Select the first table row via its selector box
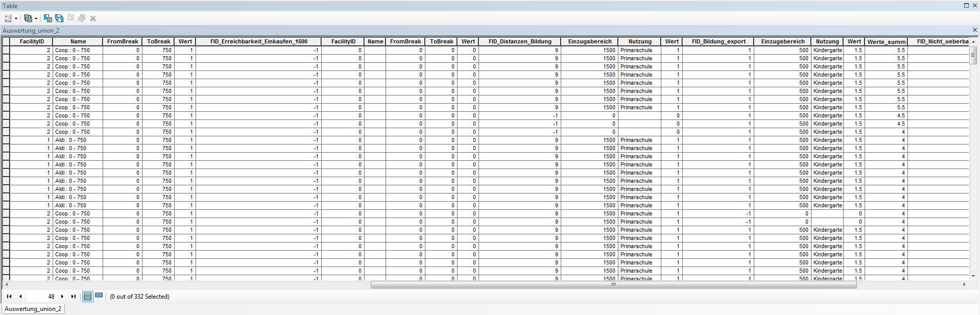The height and width of the screenshot is (315, 980). (x=6, y=50)
